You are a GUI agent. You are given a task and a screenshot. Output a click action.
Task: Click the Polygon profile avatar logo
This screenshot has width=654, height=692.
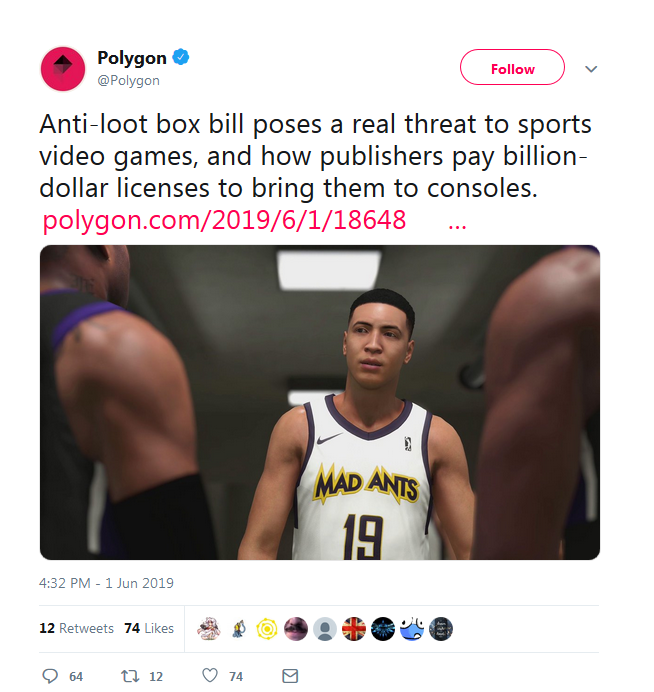tap(63, 69)
